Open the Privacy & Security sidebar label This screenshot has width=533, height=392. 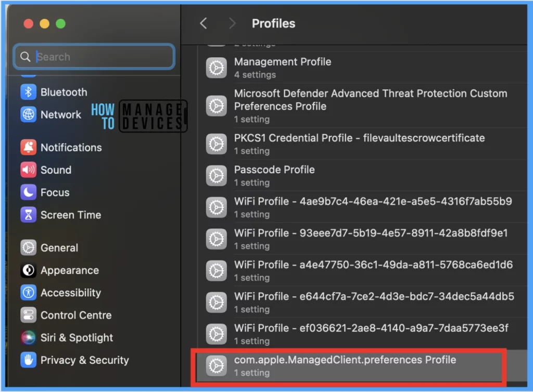85,360
